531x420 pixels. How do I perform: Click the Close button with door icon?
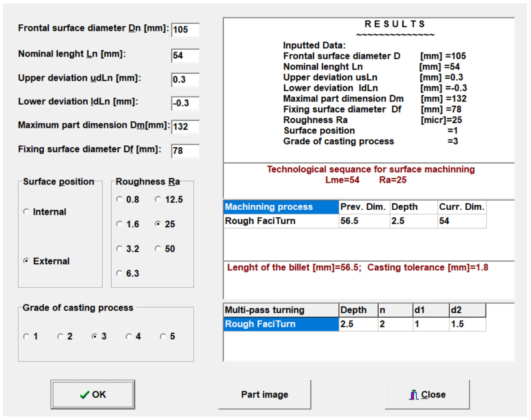point(427,394)
